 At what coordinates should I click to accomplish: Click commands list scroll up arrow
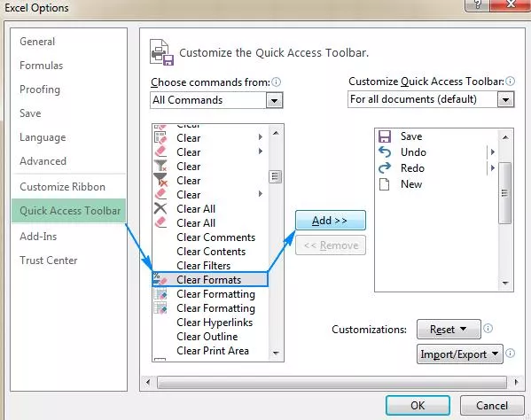(276, 133)
